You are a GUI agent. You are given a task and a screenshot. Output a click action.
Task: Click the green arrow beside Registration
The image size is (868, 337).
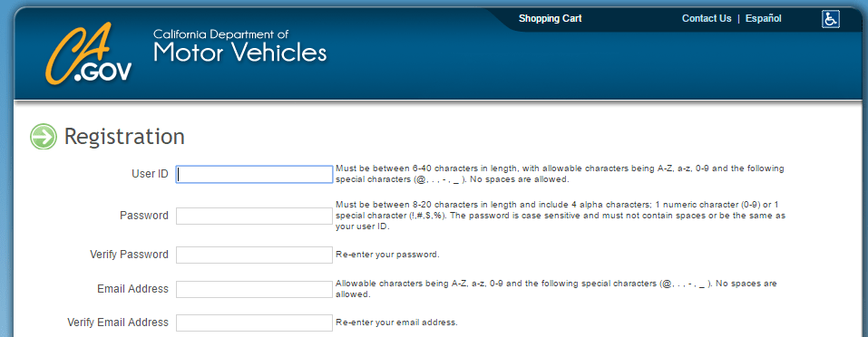pyautogui.click(x=44, y=137)
